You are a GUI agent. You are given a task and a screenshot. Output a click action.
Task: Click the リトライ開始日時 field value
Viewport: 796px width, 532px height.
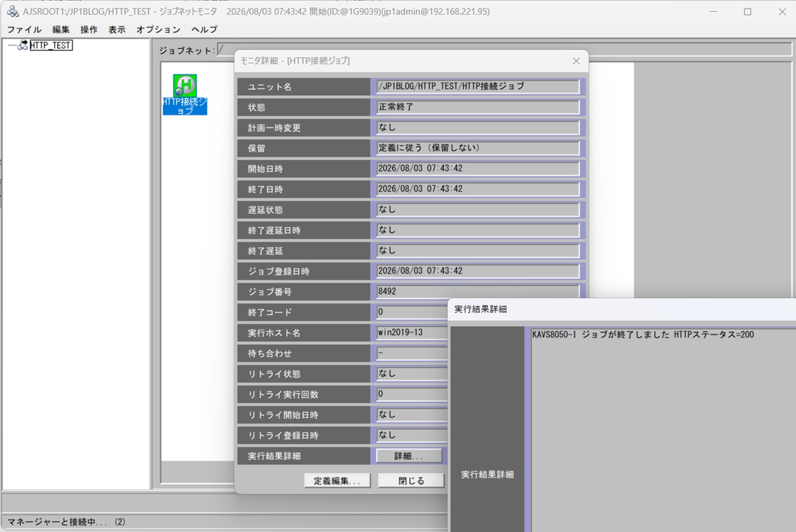[411, 415]
